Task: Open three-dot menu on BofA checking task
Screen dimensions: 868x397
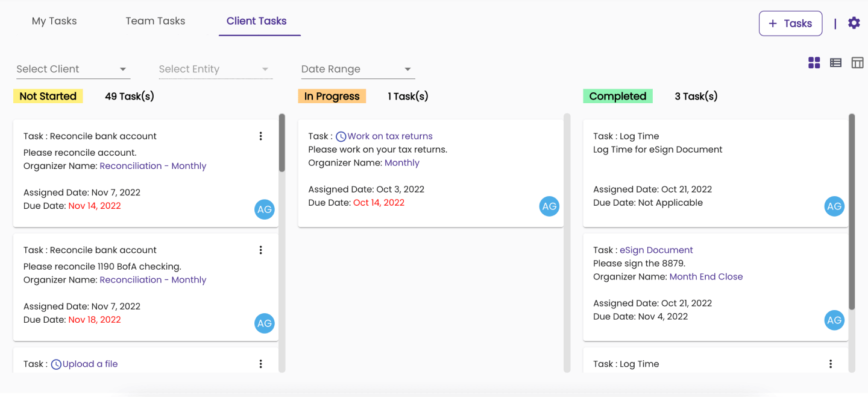Action: click(260, 250)
